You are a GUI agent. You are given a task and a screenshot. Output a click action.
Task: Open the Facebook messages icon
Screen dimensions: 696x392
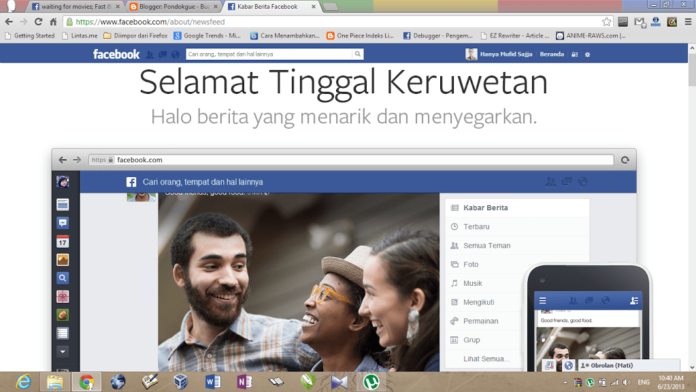click(163, 55)
